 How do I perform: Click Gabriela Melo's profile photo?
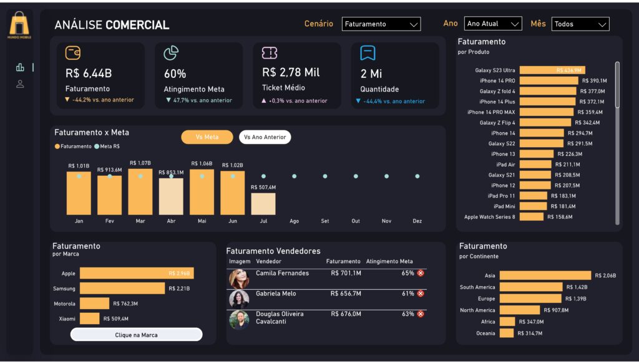[x=239, y=299]
